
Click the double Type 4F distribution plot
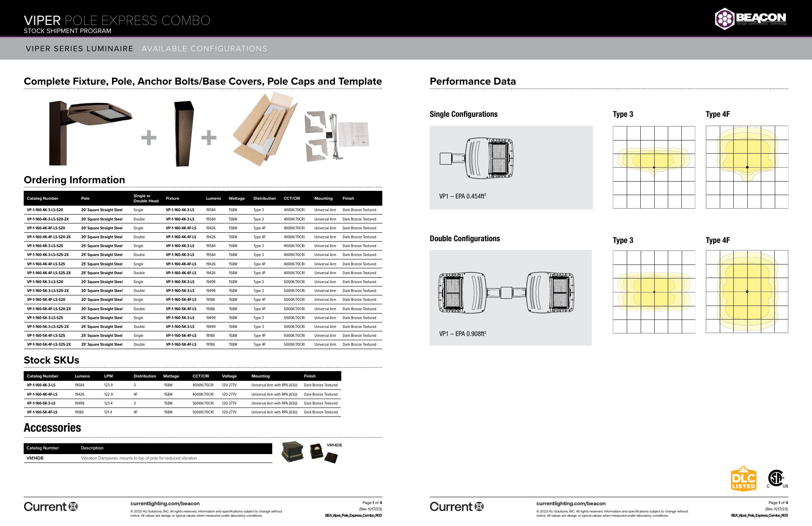click(x=746, y=292)
